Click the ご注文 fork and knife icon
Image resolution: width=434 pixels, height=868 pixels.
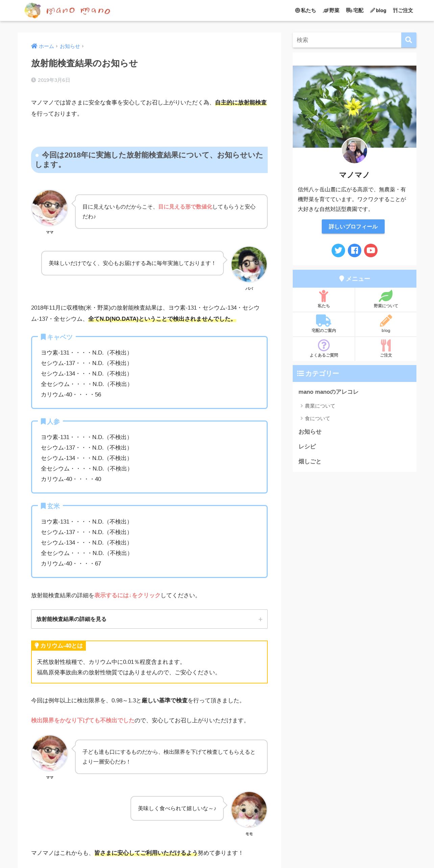386,345
